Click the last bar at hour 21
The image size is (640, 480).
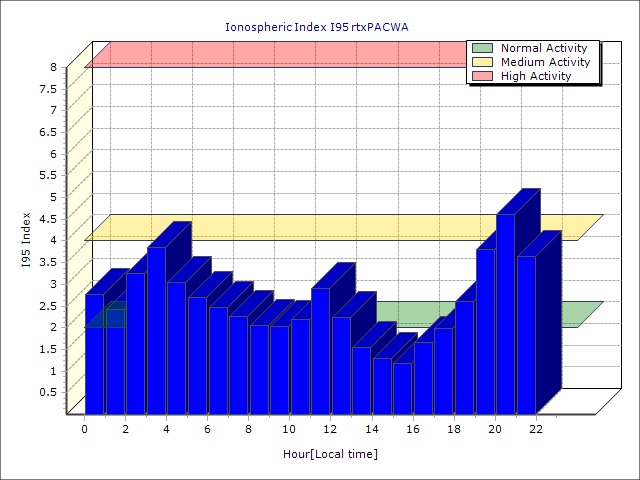(x=526, y=335)
